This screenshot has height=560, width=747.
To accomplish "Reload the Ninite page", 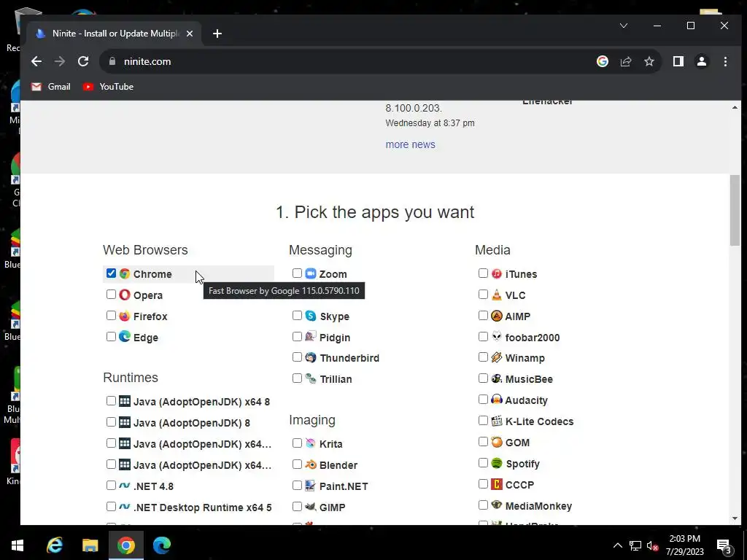I will coord(83,61).
